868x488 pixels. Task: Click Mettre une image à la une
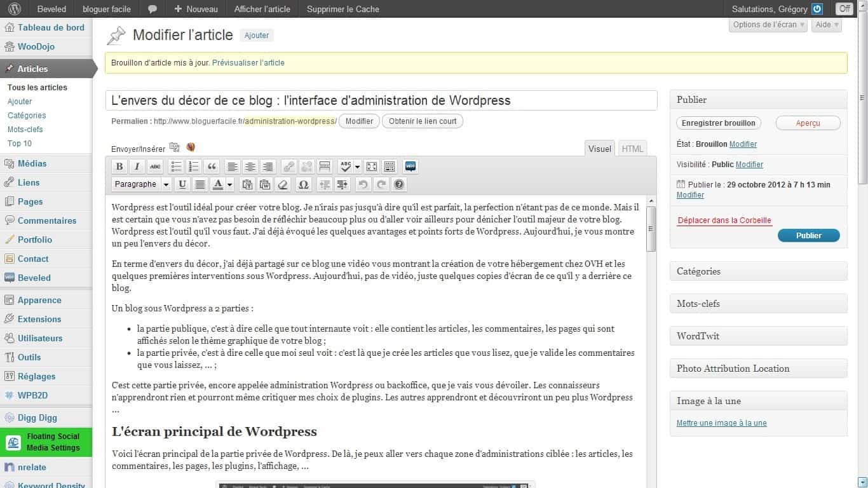722,423
